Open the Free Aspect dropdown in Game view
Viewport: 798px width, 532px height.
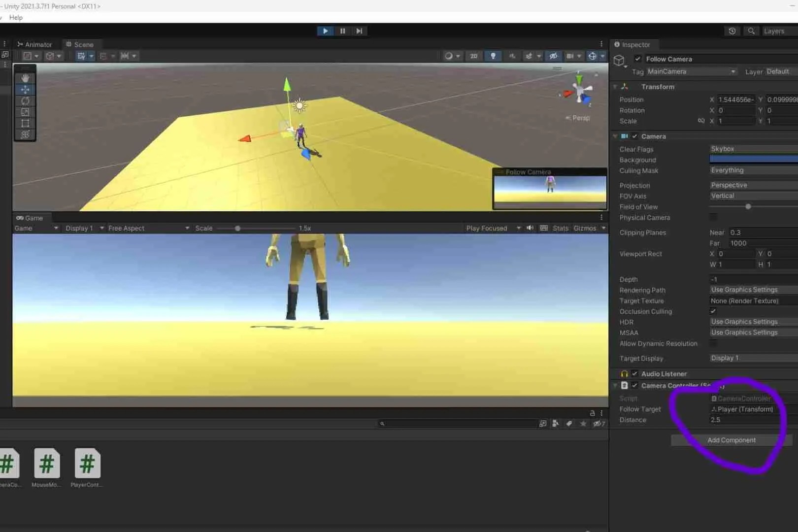145,228
